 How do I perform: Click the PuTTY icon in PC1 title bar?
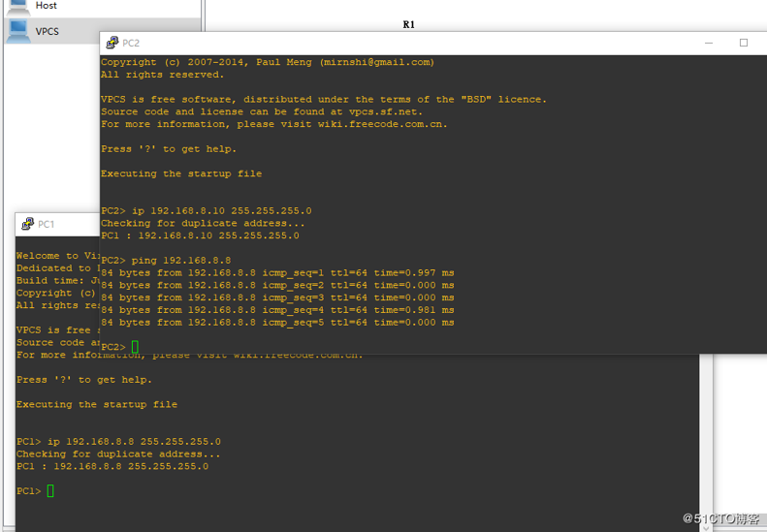click(28, 224)
